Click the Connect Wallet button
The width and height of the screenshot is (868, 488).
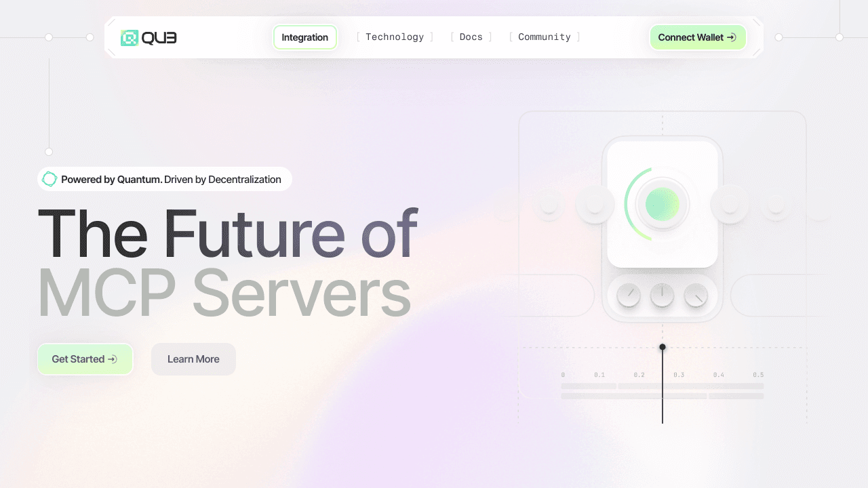[x=698, y=37]
